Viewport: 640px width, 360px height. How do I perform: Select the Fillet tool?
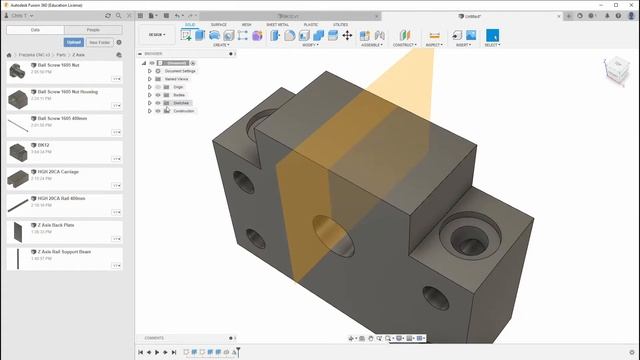click(290, 36)
